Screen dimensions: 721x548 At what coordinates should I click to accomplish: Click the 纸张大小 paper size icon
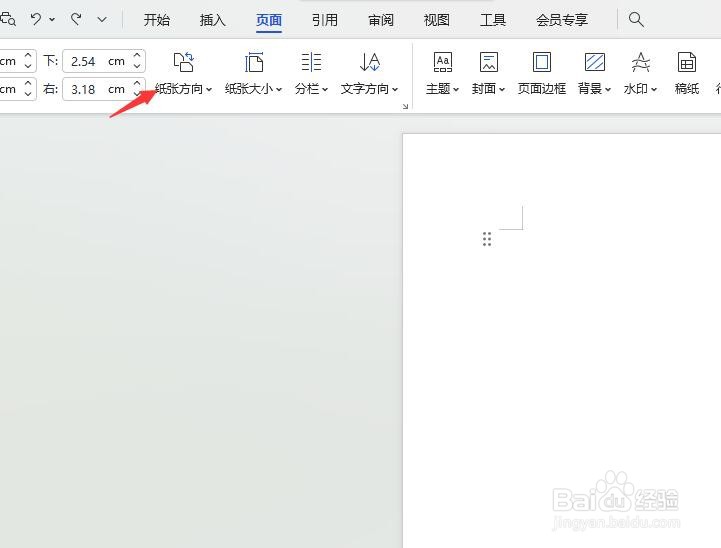click(253, 62)
